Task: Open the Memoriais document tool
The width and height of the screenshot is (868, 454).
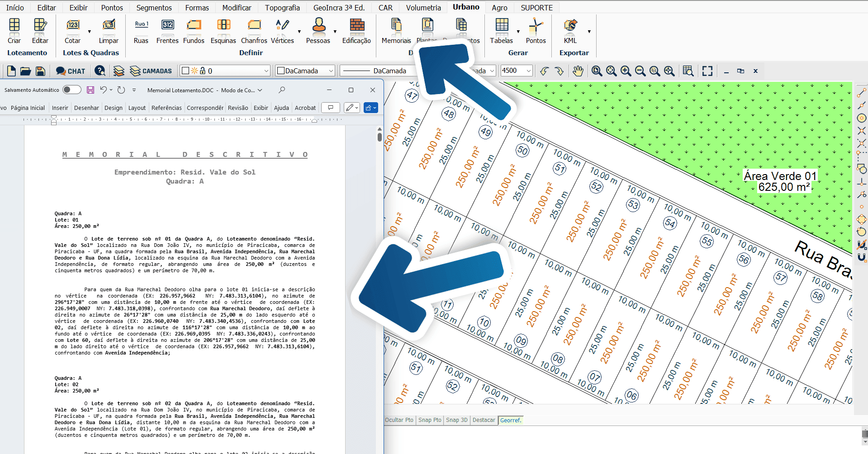Action: pyautogui.click(x=396, y=31)
